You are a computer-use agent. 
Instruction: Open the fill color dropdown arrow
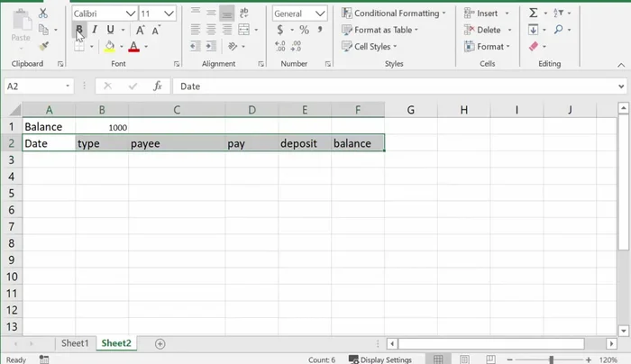(x=122, y=47)
